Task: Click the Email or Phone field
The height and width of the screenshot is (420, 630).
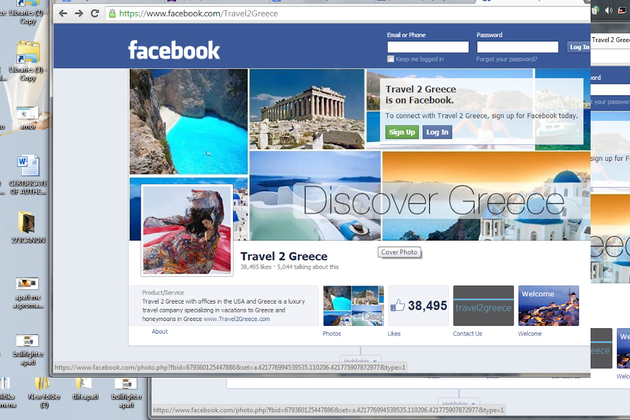Action: (x=428, y=47)
